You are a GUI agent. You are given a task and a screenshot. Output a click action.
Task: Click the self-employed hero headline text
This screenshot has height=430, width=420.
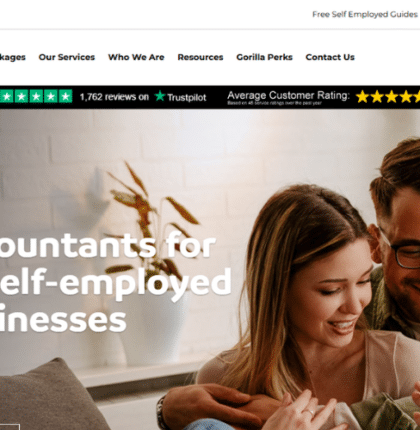116,283
